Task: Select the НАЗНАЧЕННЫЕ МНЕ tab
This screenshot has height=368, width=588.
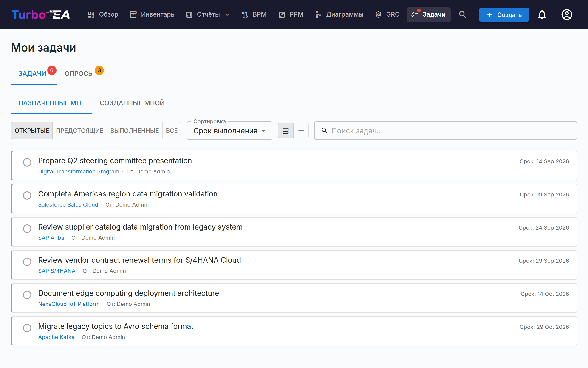Action: pyautogui.click(x=51, y=103)
